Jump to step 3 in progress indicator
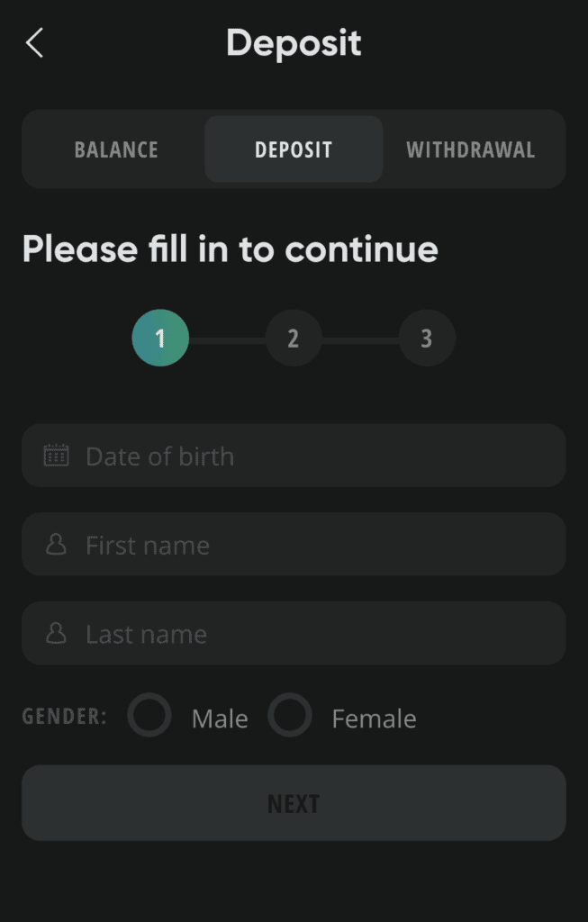The height and width of the screenshot is (922, 588). [x=427, y=339]
